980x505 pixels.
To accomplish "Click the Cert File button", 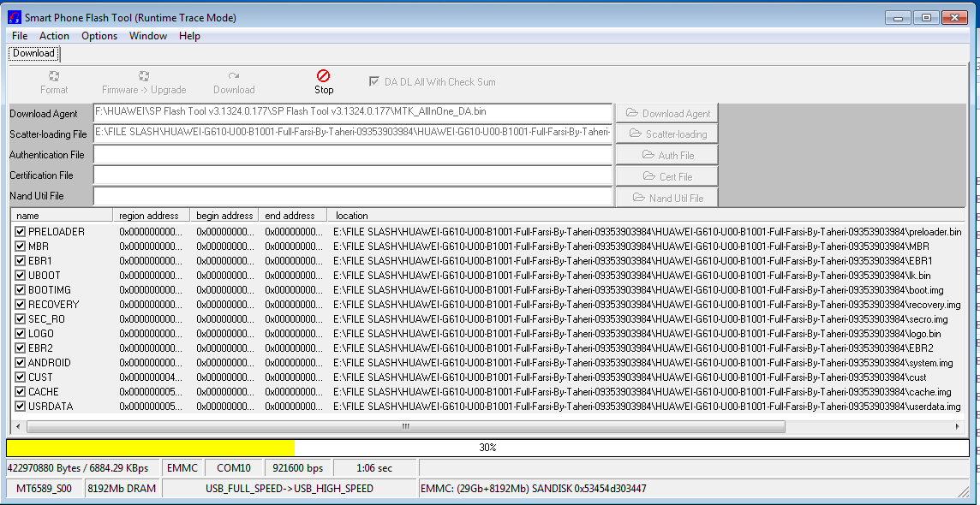I will (666, 176).
